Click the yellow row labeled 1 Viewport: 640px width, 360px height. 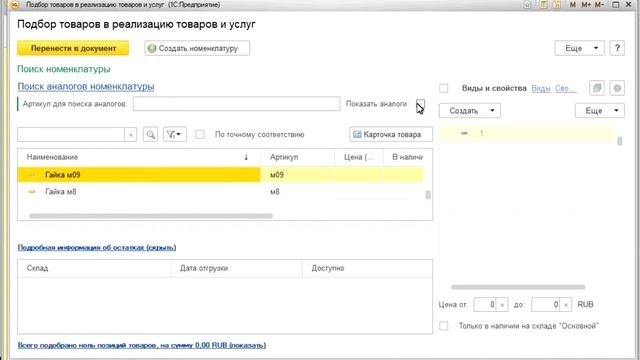click(527, 133)
